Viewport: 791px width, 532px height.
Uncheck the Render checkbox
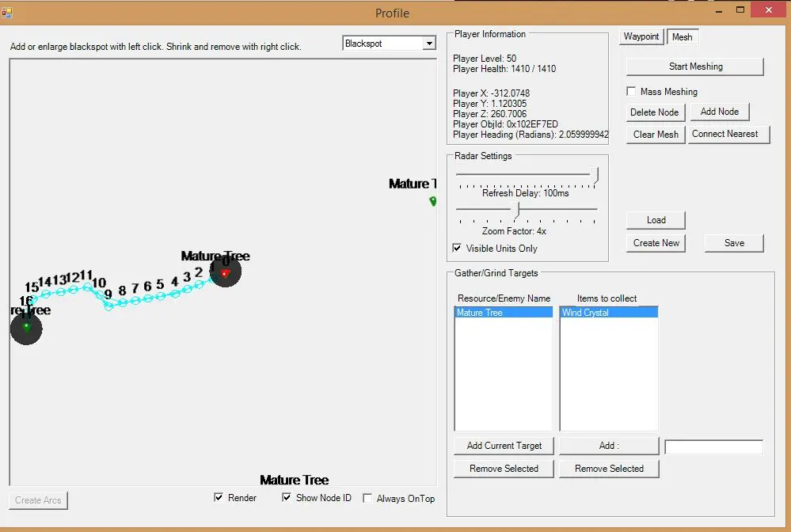point(219,498)
